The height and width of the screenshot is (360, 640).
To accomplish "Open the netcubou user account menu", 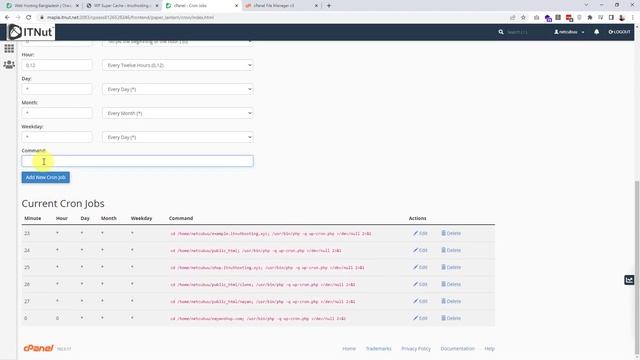I will point(569,32).
